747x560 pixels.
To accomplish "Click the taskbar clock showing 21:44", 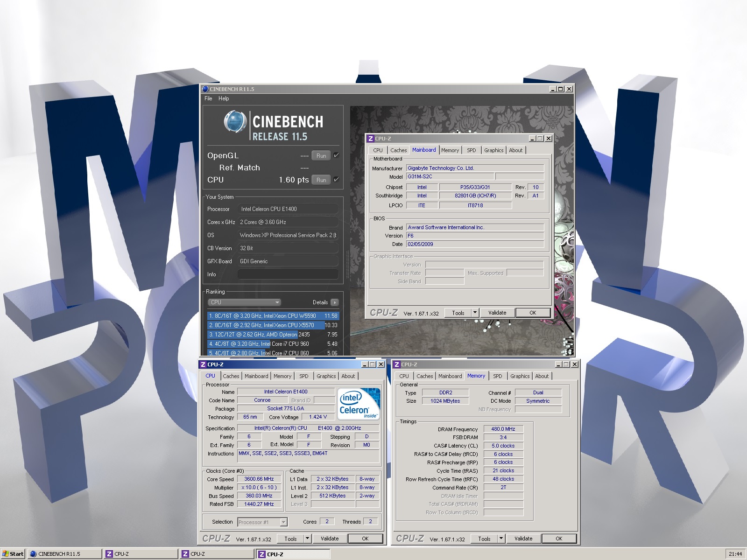I will [x=735, y=554].
